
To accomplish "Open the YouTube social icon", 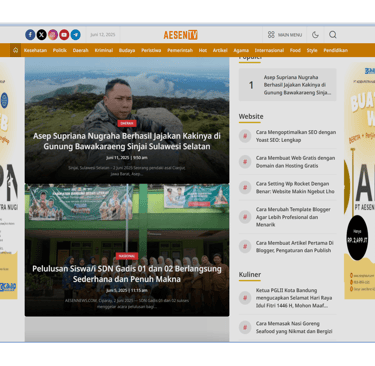I will point(64,35).
